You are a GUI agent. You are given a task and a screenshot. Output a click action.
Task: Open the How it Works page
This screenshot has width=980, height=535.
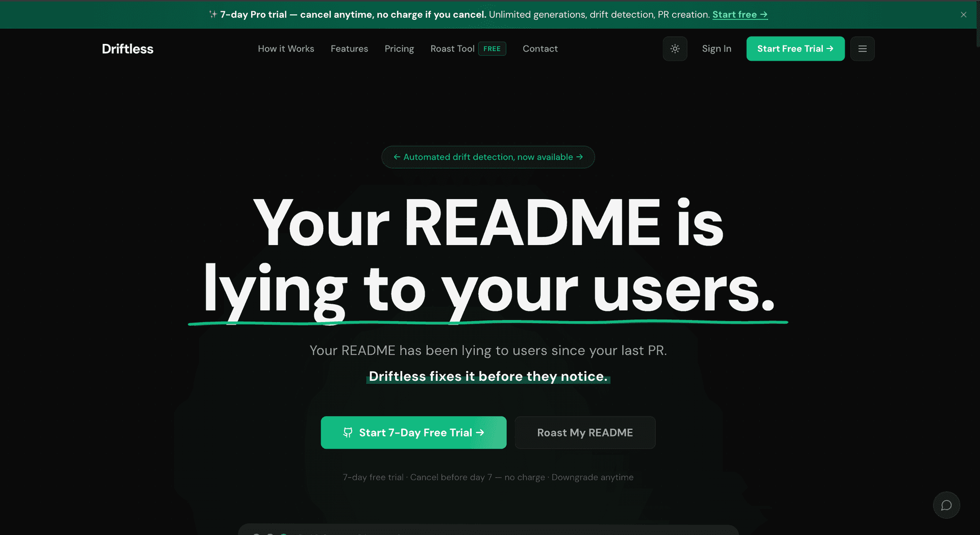click(286, 48)
